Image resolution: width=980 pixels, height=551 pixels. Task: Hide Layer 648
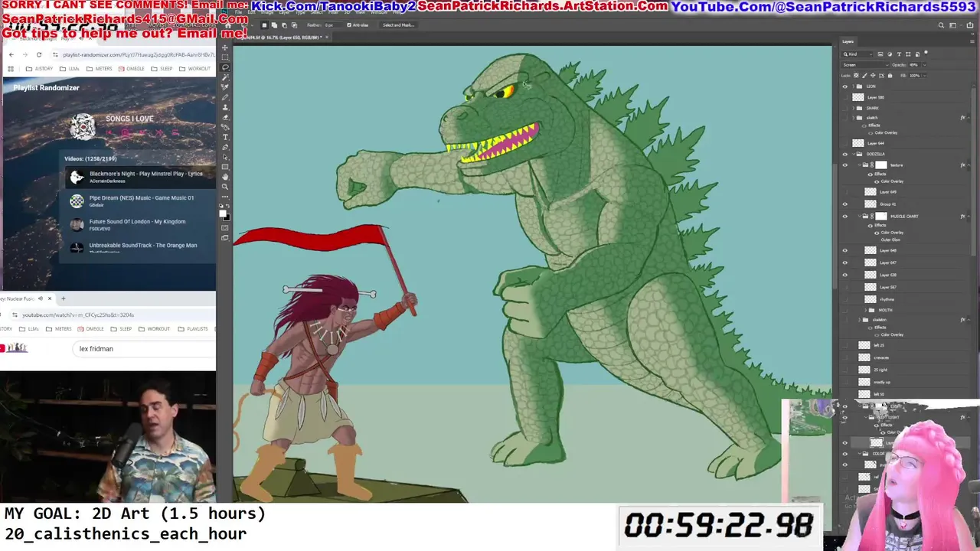(x=845, y=250)
